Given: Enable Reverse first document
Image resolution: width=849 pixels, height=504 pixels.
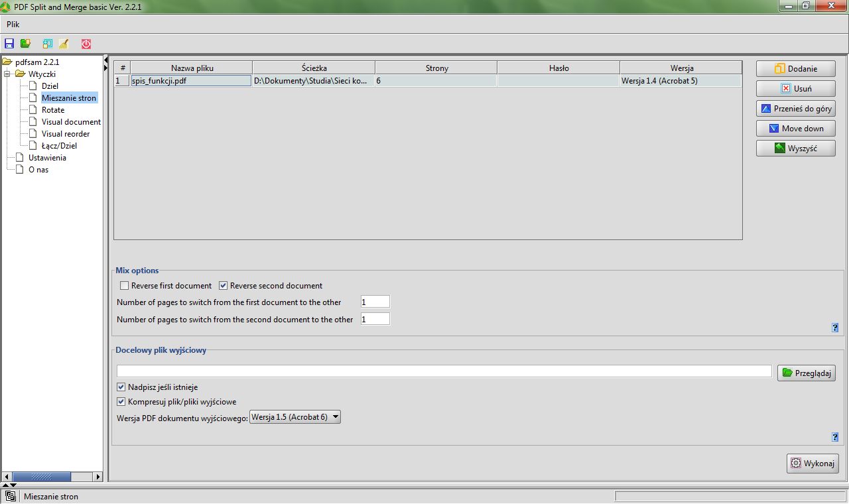Looking at the screenshot, I should click(x=124, y=286).
